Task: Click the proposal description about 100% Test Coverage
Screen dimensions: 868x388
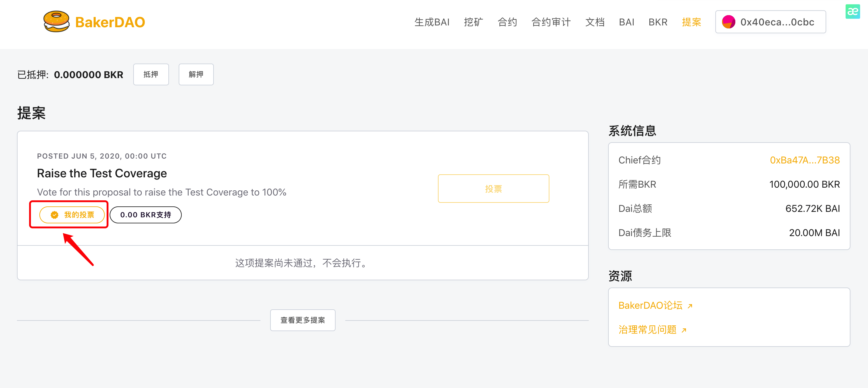Action: coord(161,192)
